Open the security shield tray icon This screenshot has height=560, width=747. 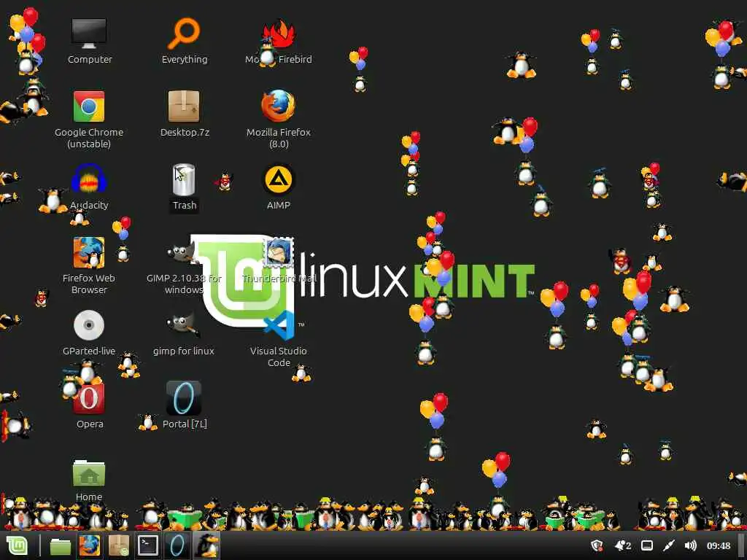pos(597,545)
